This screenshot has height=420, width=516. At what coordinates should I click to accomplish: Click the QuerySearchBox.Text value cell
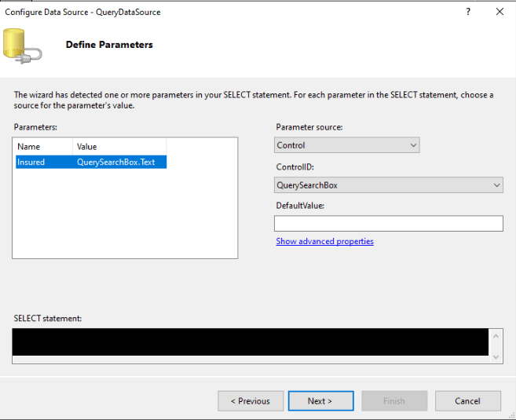pyautogui.click(x=115, y=163)
